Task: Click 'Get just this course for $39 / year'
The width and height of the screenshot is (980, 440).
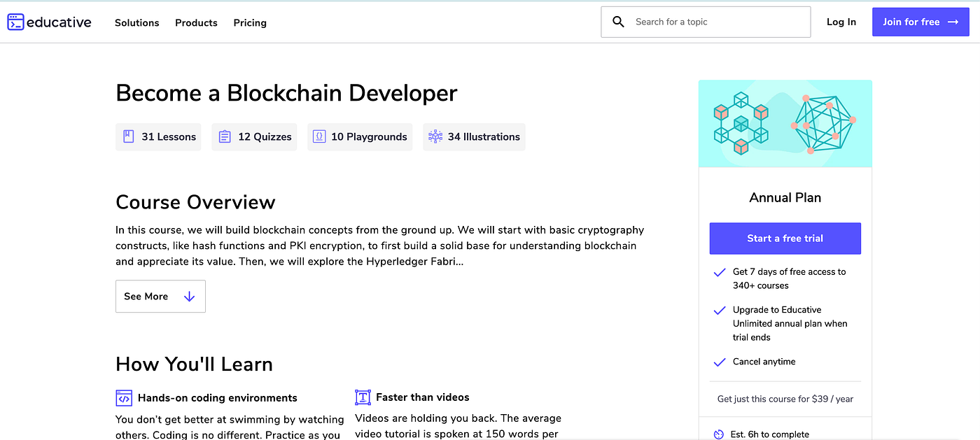Action: [785, 399]
